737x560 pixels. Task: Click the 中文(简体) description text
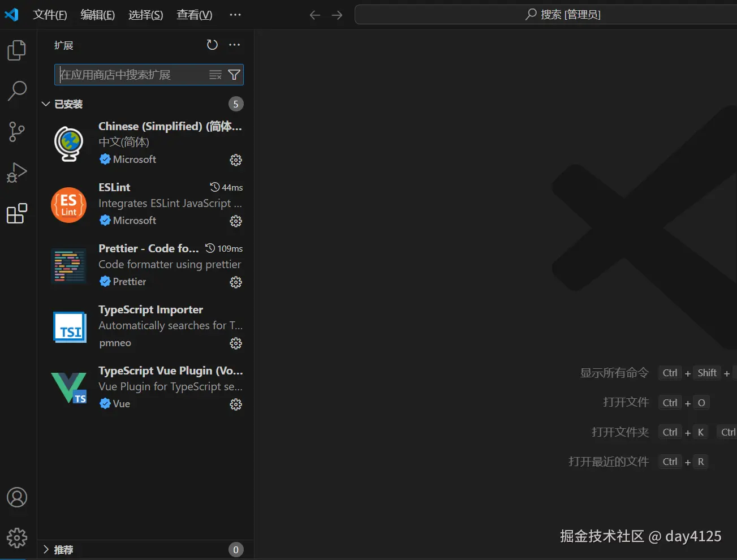coord(124,142)
